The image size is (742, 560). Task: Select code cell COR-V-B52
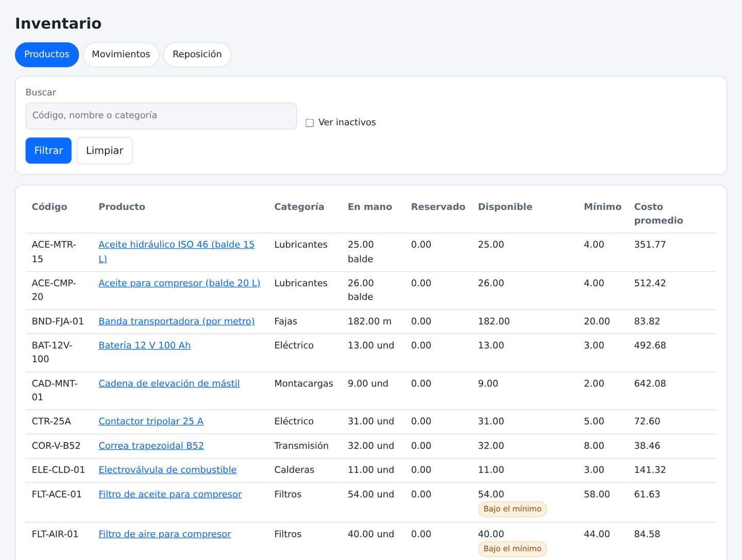click(x=56, y=446)
